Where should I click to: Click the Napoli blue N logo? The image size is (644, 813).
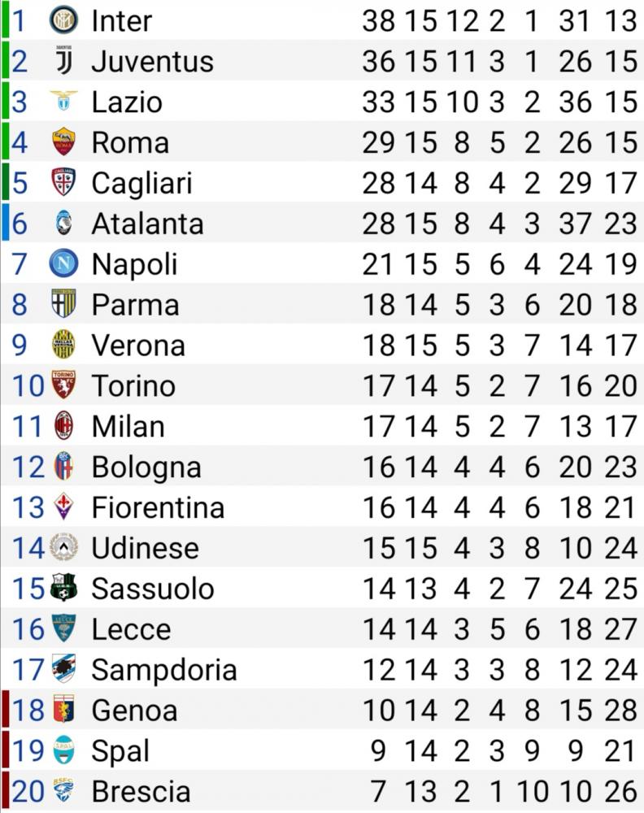coord(63,263)
